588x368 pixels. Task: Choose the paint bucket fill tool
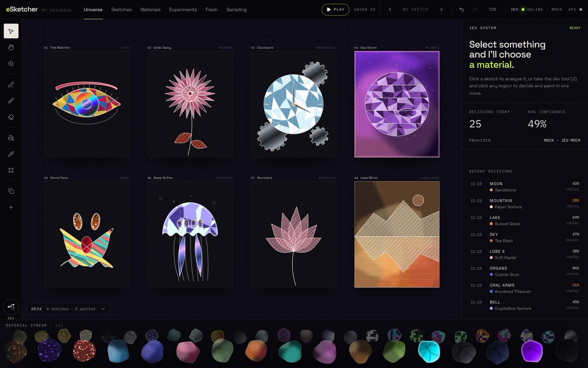11,138
